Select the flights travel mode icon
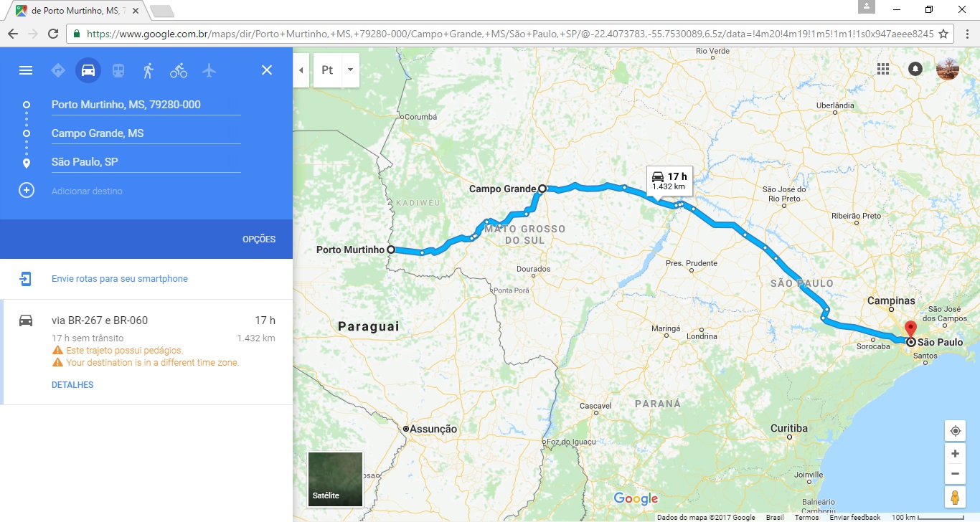980x522 pixels. click(209, 70)
